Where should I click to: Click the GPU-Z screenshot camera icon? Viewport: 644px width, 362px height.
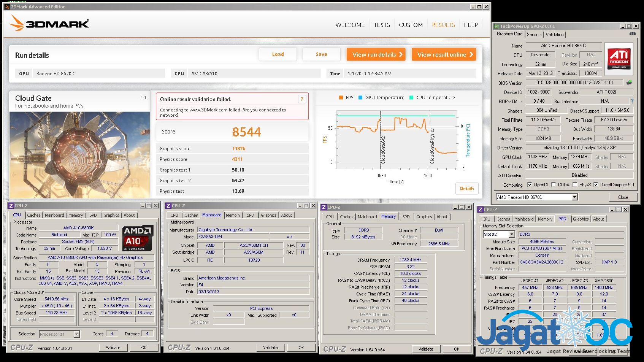pos(632,34)
